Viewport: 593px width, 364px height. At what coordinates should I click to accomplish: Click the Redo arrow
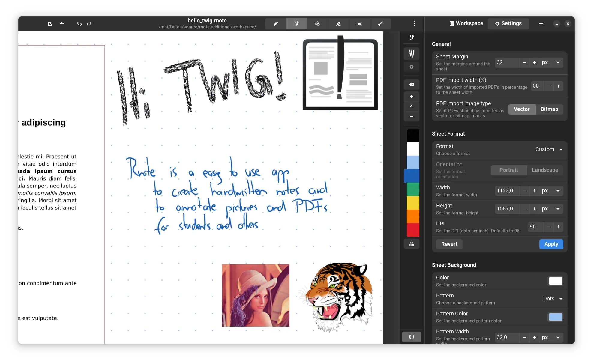[x=89, y=24]
